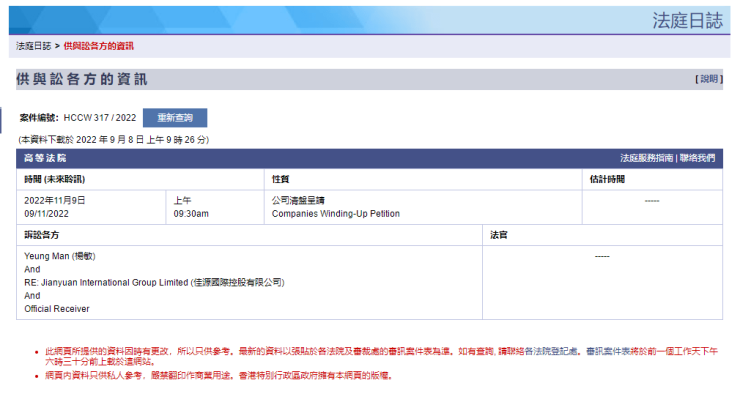Open the 法庭服務指南 link
This screenshot has width=740, height=402.
point(646,158)
